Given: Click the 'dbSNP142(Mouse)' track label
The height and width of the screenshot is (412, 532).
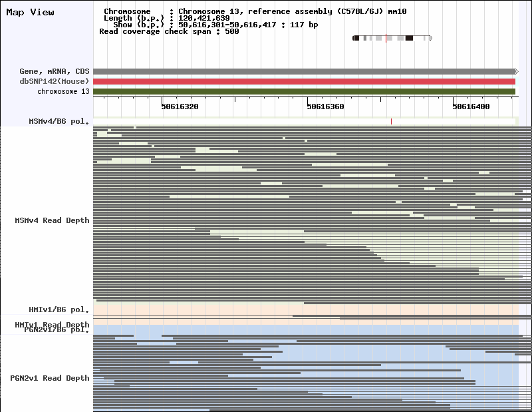Looking at the screenshot, I should pos(55,81).
